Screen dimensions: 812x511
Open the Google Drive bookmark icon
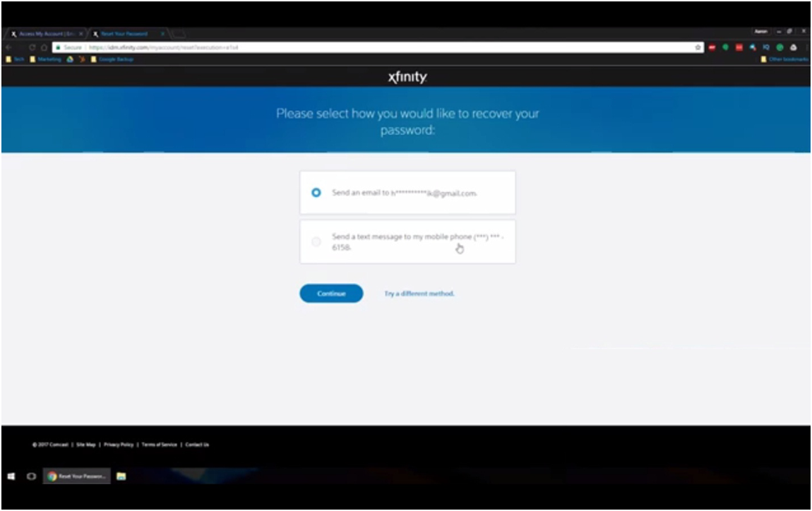click(70, 59)
